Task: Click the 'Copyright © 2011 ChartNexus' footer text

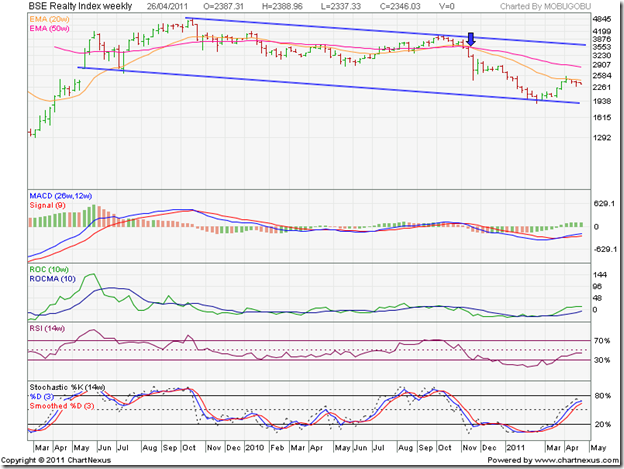Action: (56, 460)
